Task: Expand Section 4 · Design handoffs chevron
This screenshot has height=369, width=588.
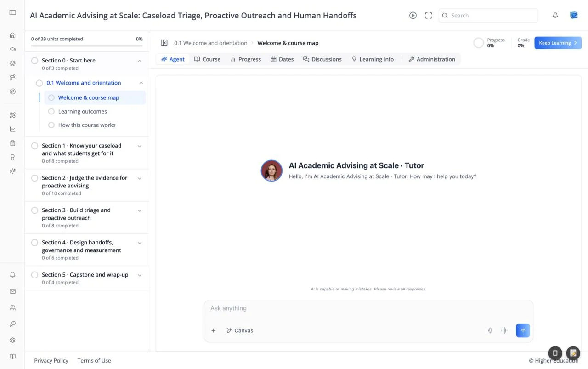Action: pos(140,243)
